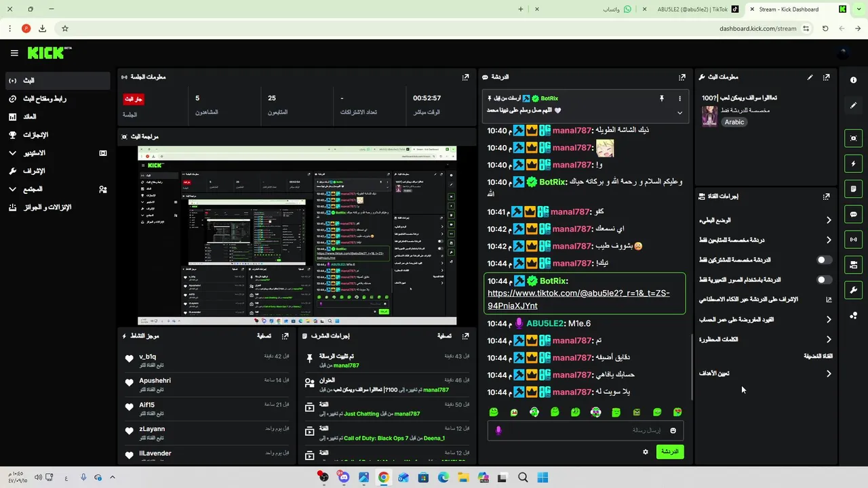Open the Moderation sidebar item
Viewport: 868px width, 488px height.
point(58,171)
